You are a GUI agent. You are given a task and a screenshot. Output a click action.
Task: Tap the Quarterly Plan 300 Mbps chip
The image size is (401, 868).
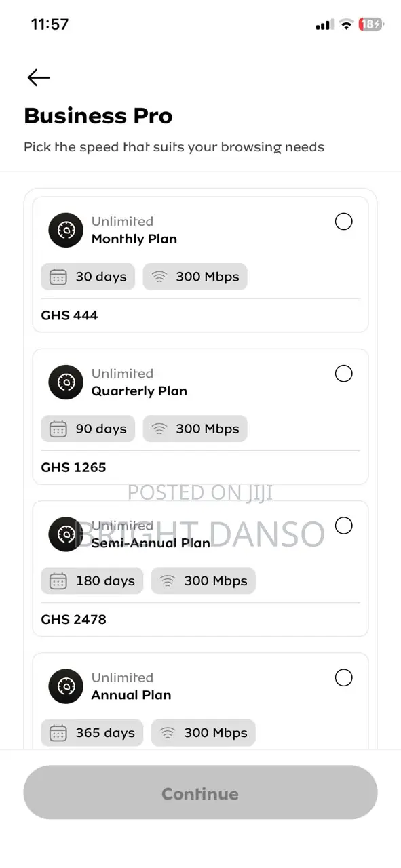tap(195, 429)
